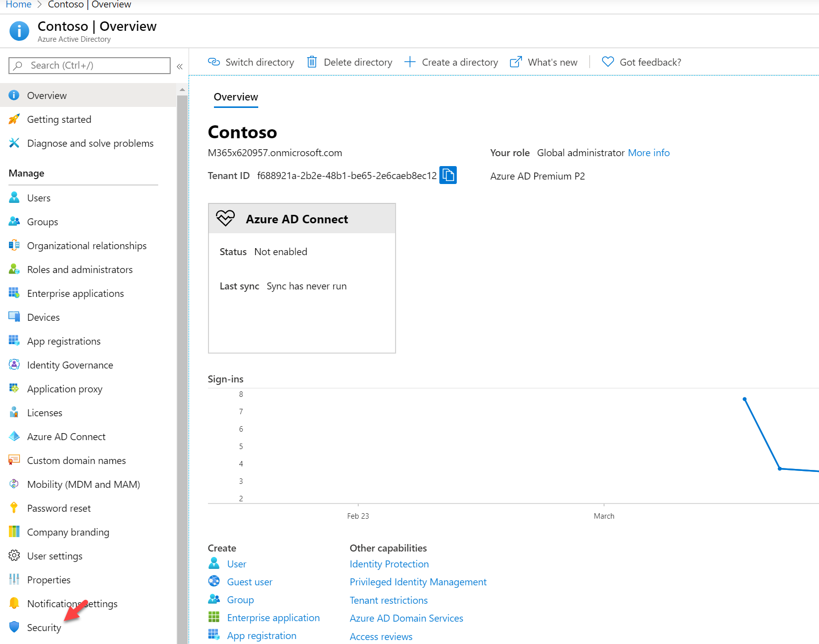Image resolution: width=819 pixels, height=644 pixels.
Task: Click the sign-ins chart peak data point
Action: 744,399
